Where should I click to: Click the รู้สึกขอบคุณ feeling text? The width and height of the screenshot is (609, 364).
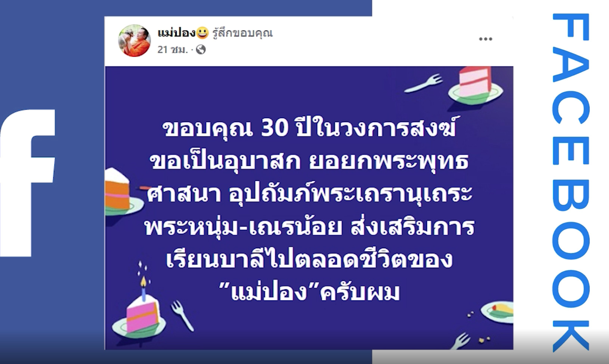click(242, 33)
